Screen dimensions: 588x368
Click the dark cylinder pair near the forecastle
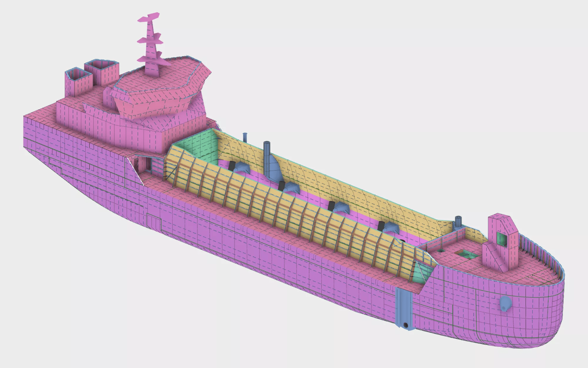(x=458, y=222)
